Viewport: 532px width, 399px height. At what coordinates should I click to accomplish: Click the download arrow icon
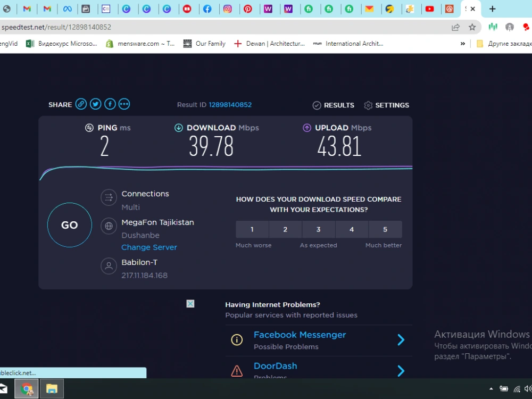tap(178, 128)
